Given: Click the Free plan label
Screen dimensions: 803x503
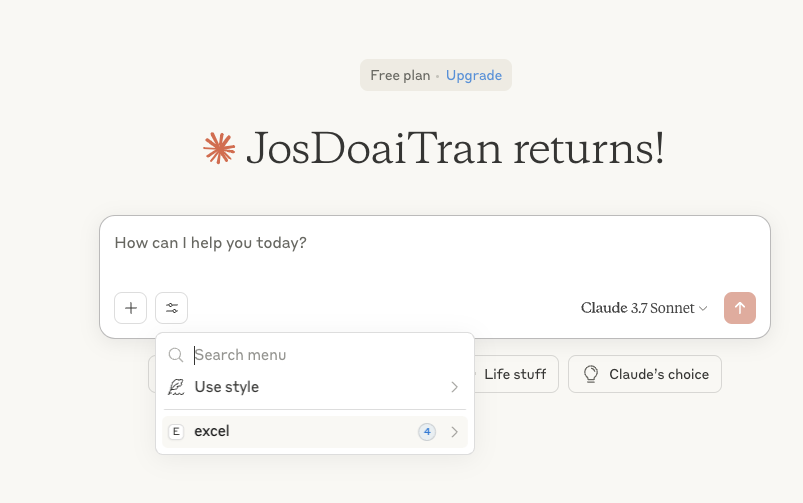Looking at the screenshot, I should pyautogui.click(x=400, y=75).
